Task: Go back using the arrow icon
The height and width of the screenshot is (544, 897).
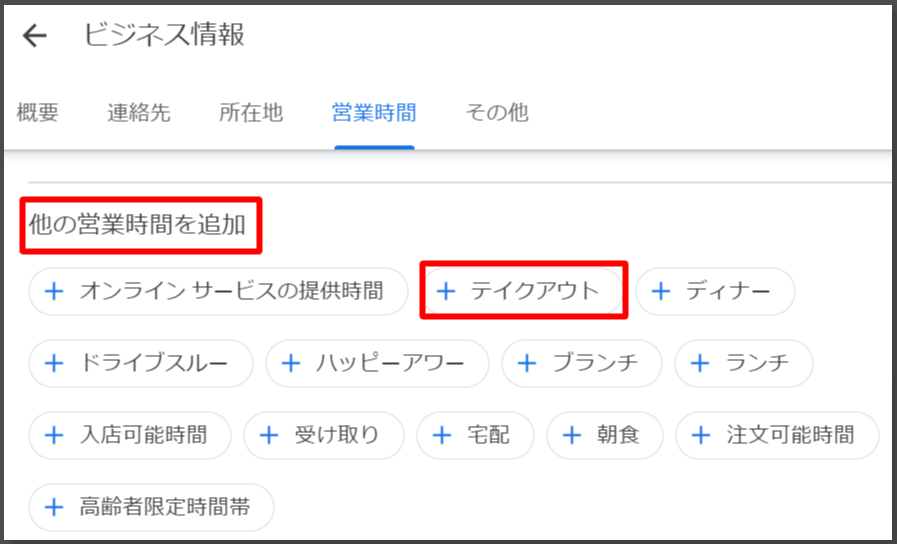Action: coord(34,35)
